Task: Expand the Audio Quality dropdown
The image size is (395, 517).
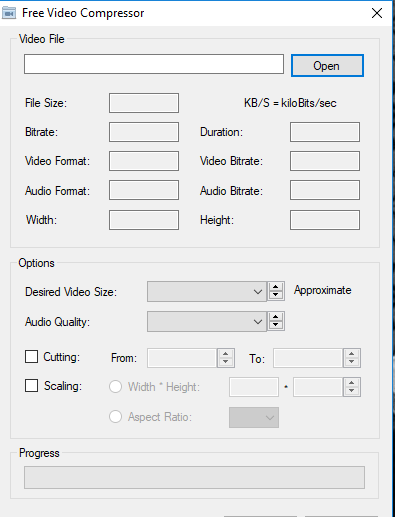Action: coord(207,321)
